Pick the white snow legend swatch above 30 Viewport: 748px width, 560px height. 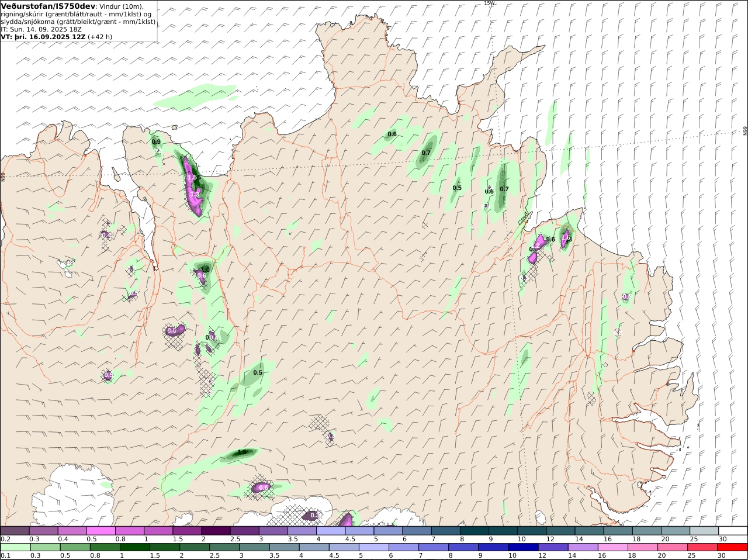pos(733,531)
